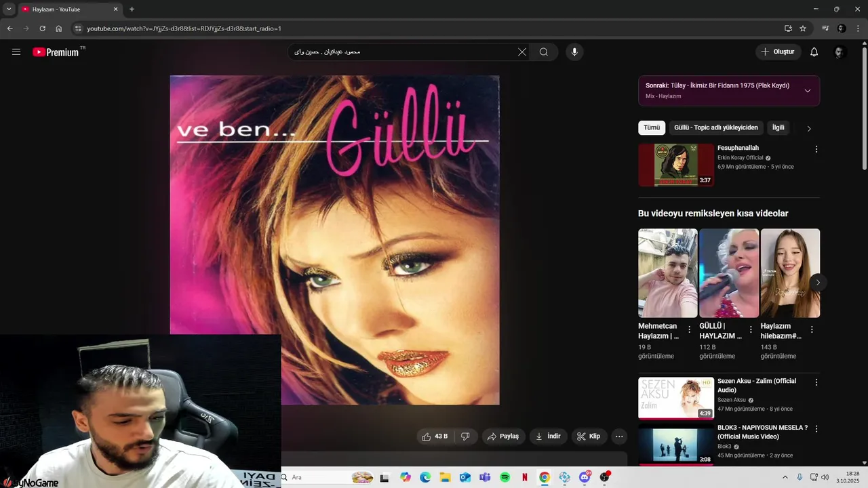Open GÜLLÜ | HAYLAZIM short thumbnail

pos(729,272)
